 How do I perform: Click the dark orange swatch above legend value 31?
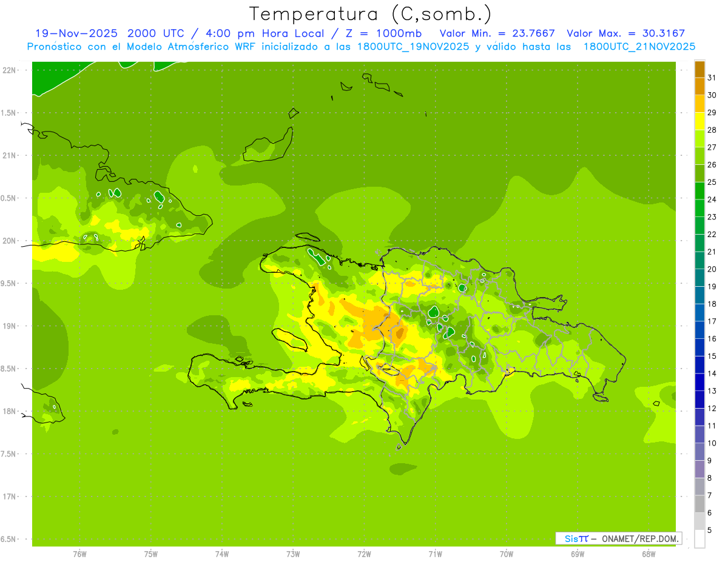point(699,69)
